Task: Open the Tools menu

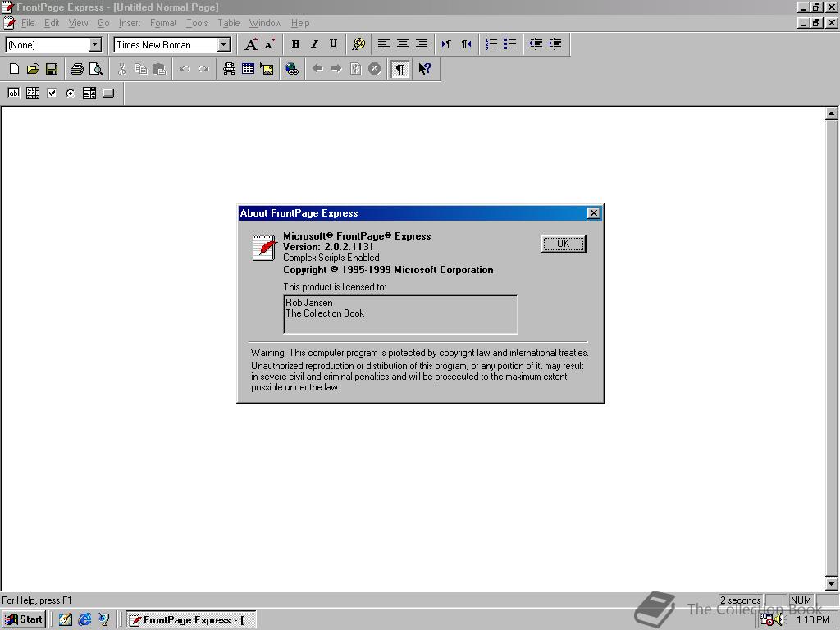Action: 197,23
